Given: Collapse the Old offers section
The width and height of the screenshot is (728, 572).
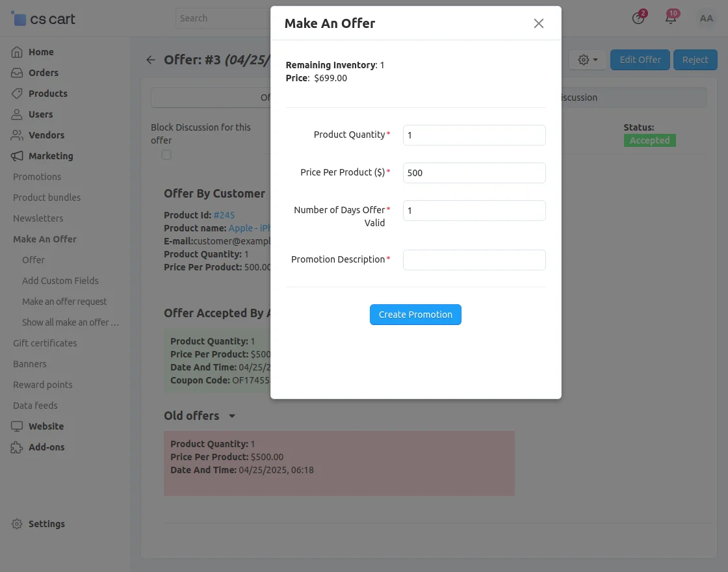Looking at the screenshot, I should [x=232, y=416].
